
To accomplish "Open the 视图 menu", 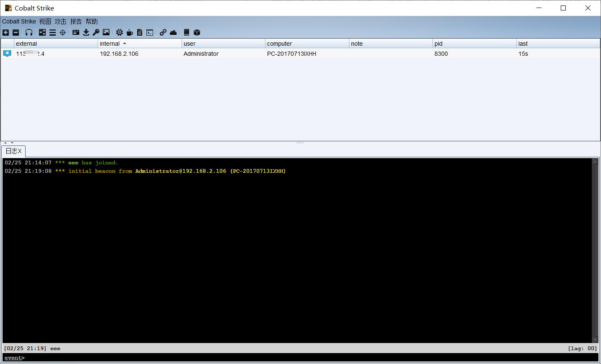I will (x=45, y=21).
